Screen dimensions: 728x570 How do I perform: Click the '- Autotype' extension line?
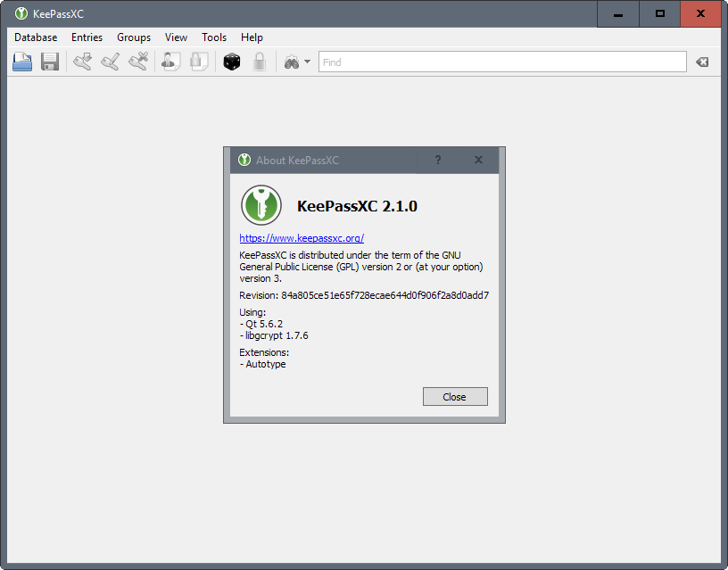(263, 364)
